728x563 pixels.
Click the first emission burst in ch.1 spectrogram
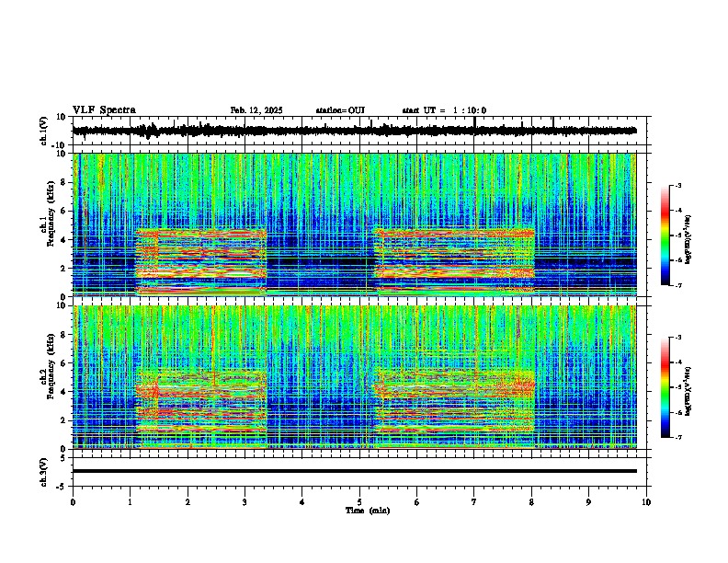pos(201,261)
